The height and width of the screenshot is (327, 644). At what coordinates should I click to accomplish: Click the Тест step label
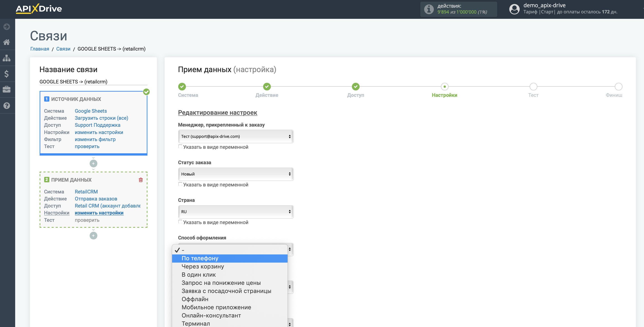[533, 95]
